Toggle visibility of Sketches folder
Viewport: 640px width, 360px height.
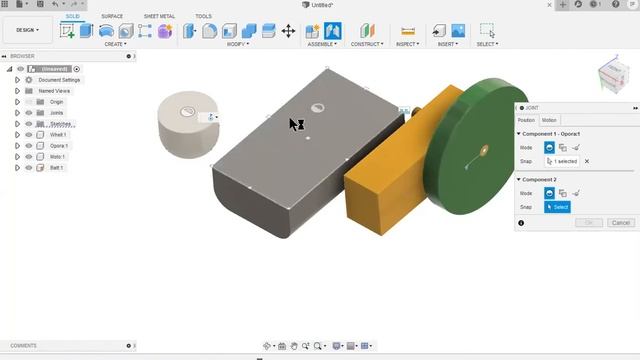click(x=29, y=124)
